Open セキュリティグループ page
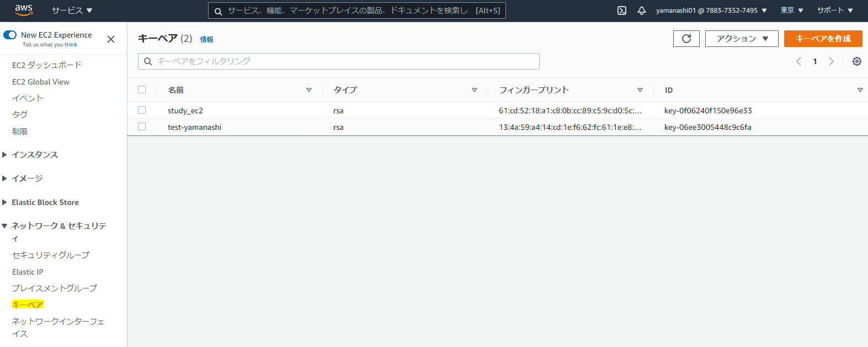The width and height of the screenshot is (868, 347). (x=51, y=255)
